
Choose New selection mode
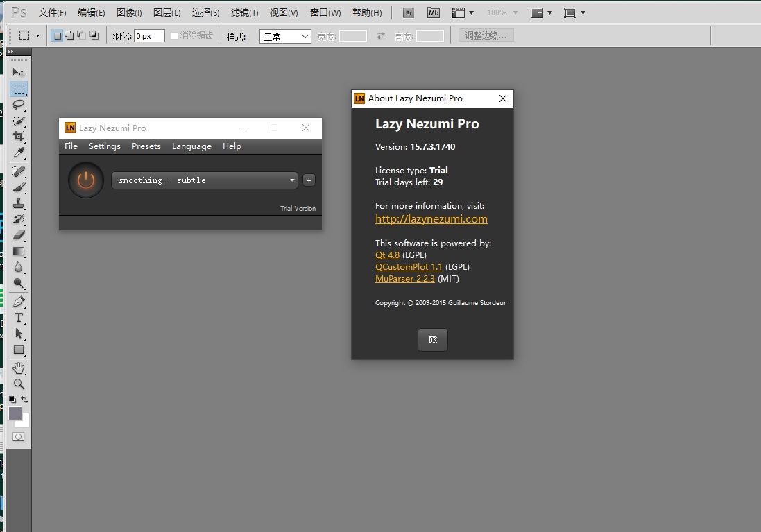point(58,35)
